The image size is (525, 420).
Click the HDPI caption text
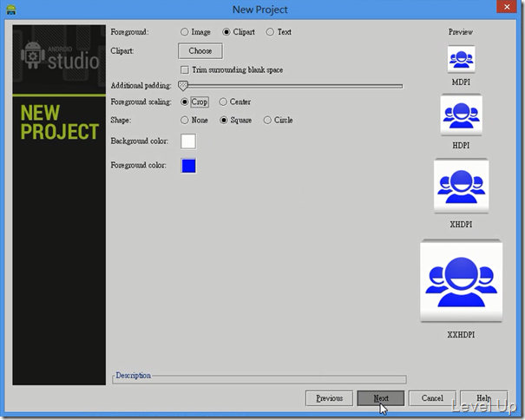click(461, 146)
